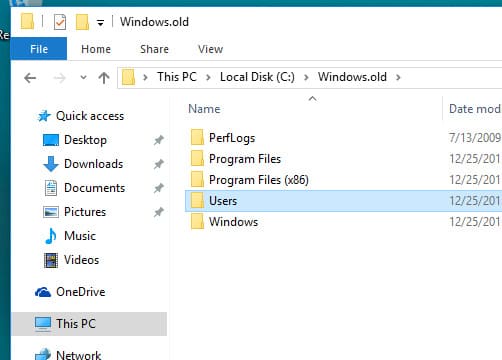The height and width of the screenshot is (360, 502).
Task: Open Desktop from Quick access
Action: tap(85, 140)
